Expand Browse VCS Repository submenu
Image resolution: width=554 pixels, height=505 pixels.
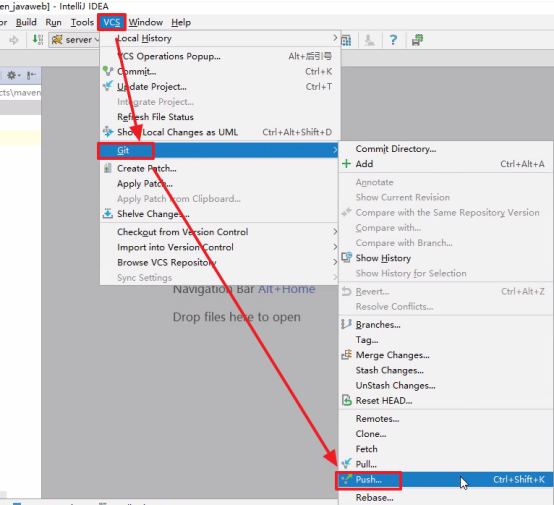(219, 262)
